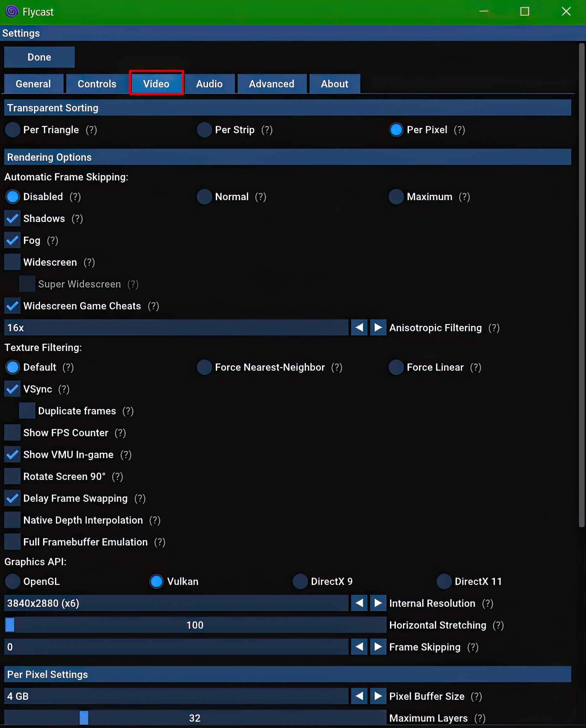Open the 3840x2880 Internal Resolution combo
586x728 pixels.
(176, 604)
